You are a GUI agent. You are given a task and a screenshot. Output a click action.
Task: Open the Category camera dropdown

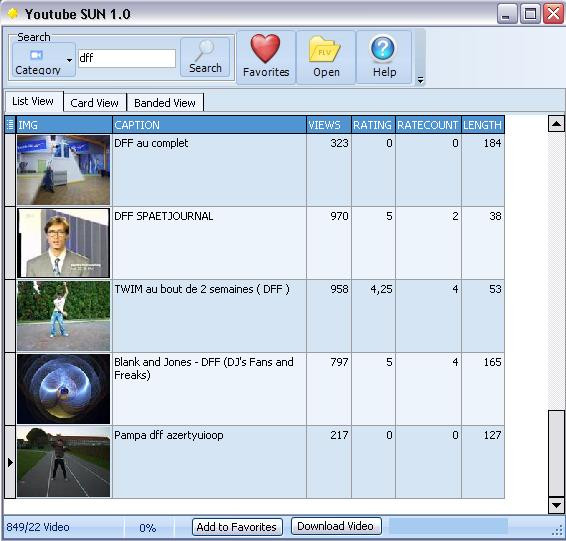(x=44, y=60)
